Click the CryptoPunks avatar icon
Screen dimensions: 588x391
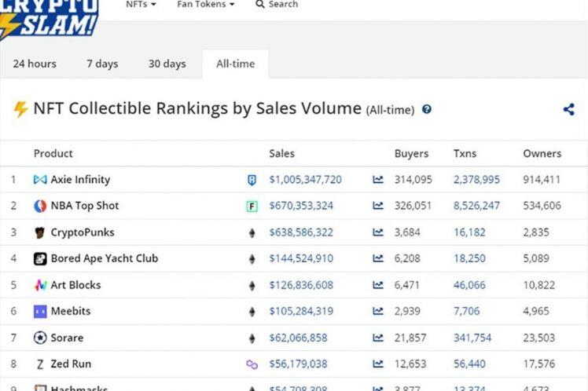(x=40, y=232)
